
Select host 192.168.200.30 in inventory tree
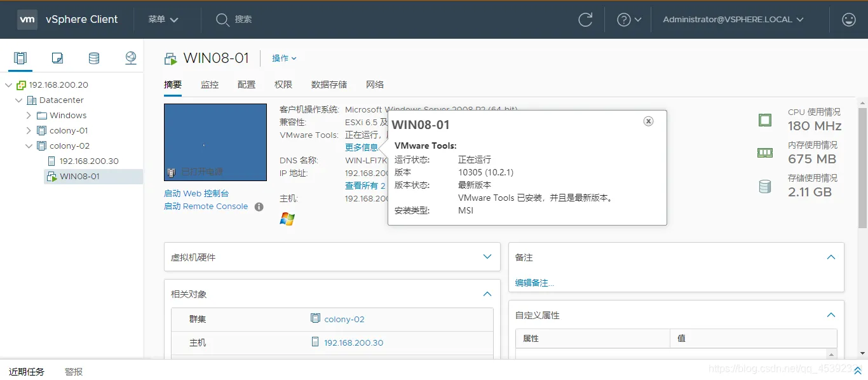(89, 161)
